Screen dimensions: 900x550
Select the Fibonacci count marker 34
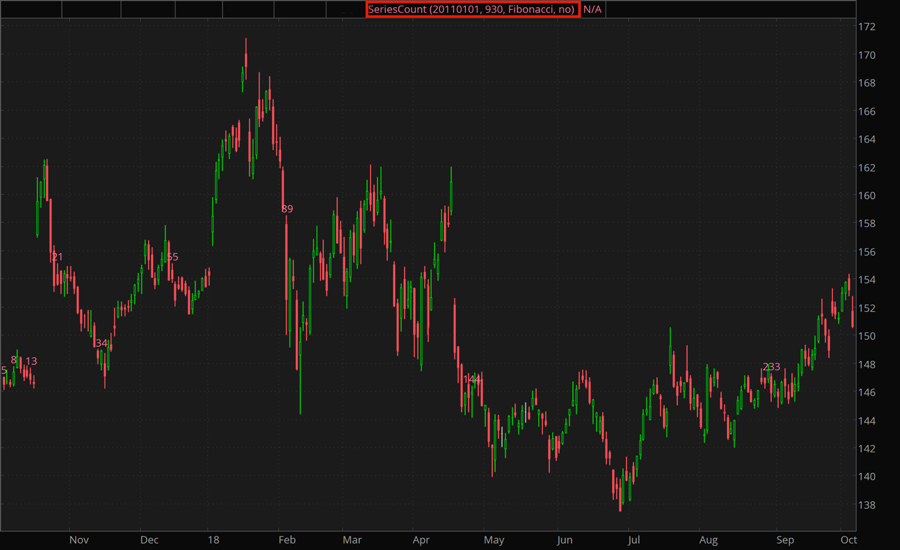pyautogui.click(x=100, y=343)
